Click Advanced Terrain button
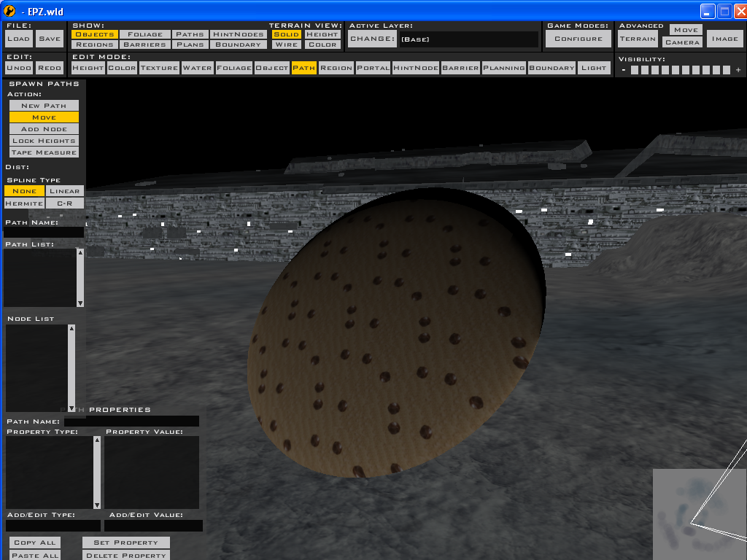The width and height of the screenshot is (747, 560). [x=638, y=39]
